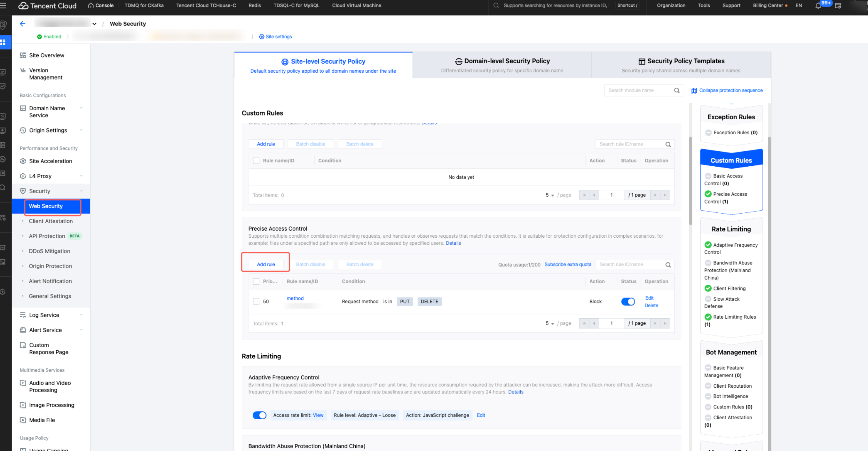Click the main content vertical scrollbar

coord(690,180)
